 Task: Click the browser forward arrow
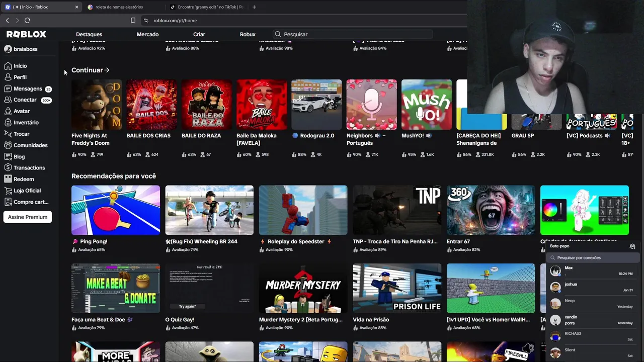[x=17, y=20]
